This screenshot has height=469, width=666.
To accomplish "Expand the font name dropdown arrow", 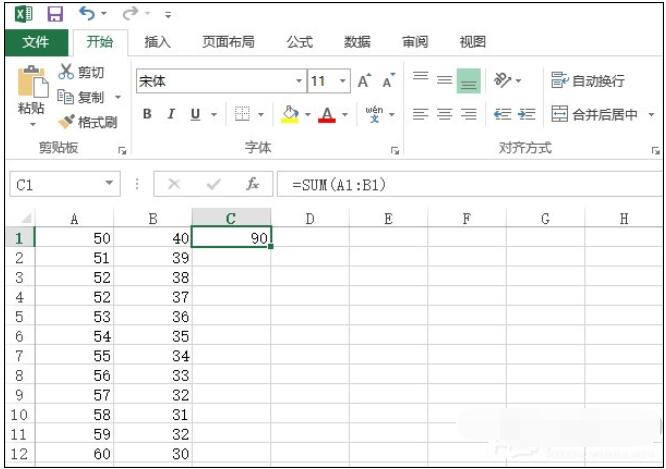I will tap(299, 81).
